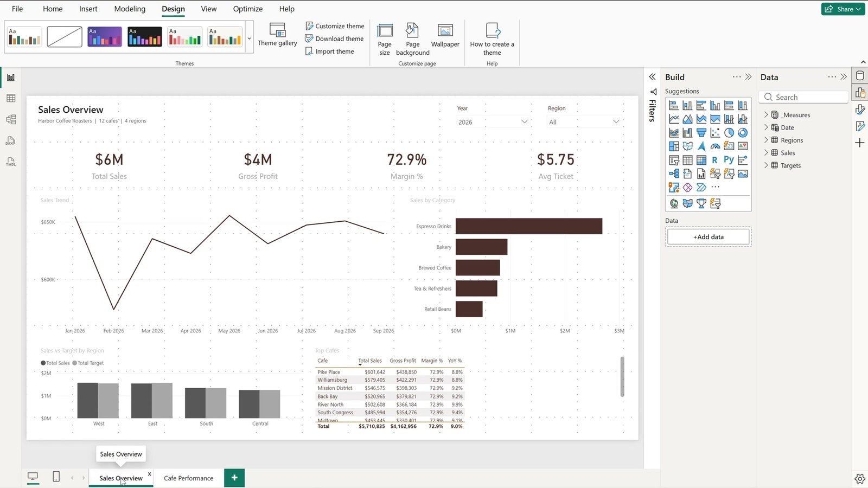Image resolution: width=868 pixels, height=488 pixels.
Task: Open DAX query view in left sidebar
Action: point(11,140)
